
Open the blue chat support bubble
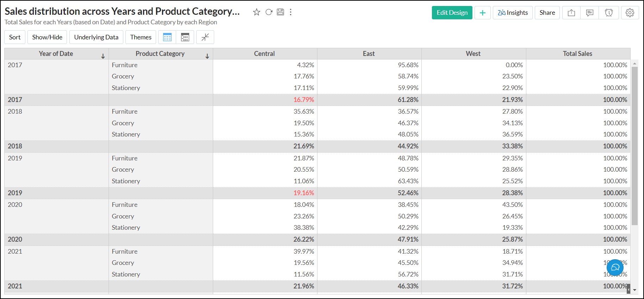[x=615, y=268]
